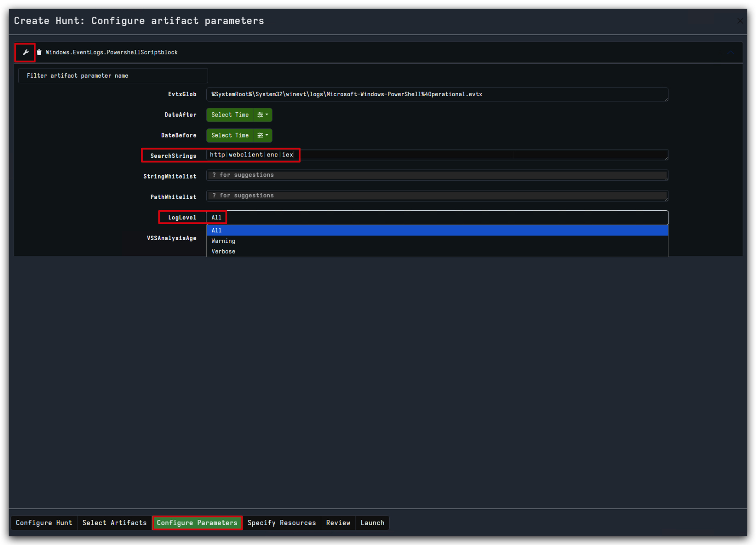The image size is (756, 545).
Task: Click the StringWhitelist input field
Action: (x=437, y=175)
